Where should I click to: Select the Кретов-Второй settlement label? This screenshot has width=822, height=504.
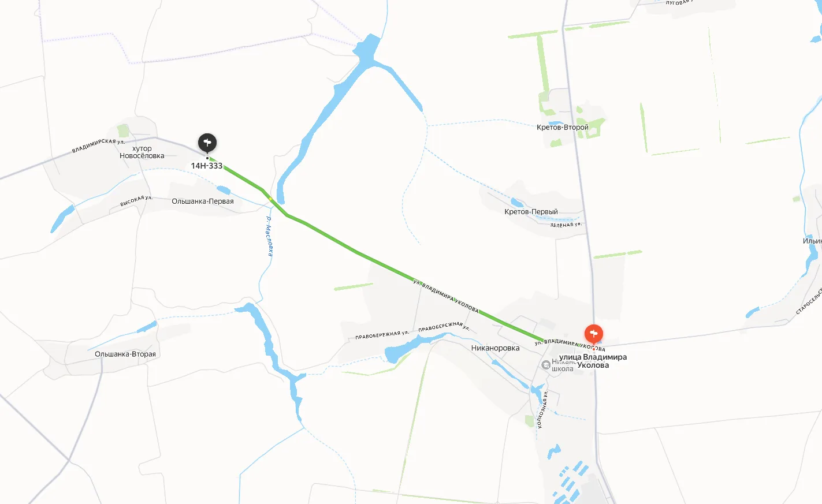(x=563, y=128)
